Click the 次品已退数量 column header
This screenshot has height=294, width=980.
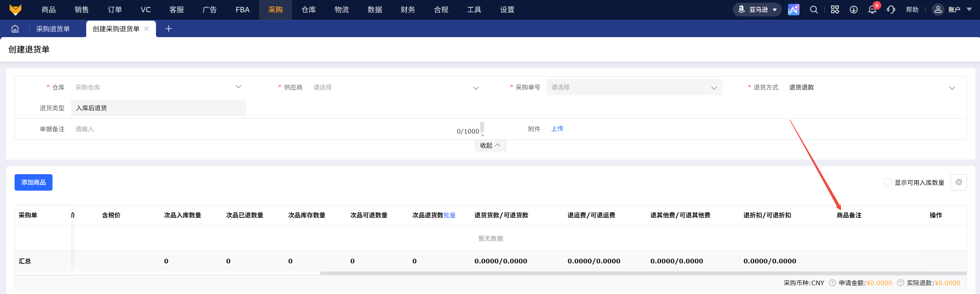click(245, 215)
